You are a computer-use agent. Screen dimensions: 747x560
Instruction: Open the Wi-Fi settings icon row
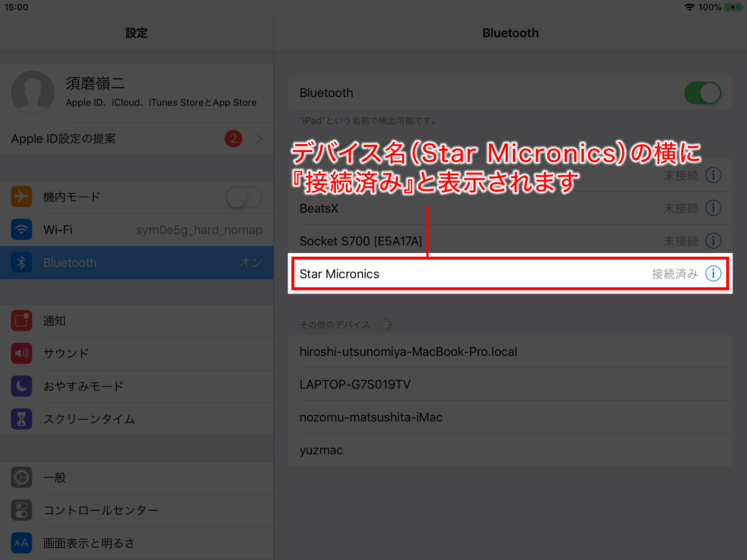[x=22, y=230]
